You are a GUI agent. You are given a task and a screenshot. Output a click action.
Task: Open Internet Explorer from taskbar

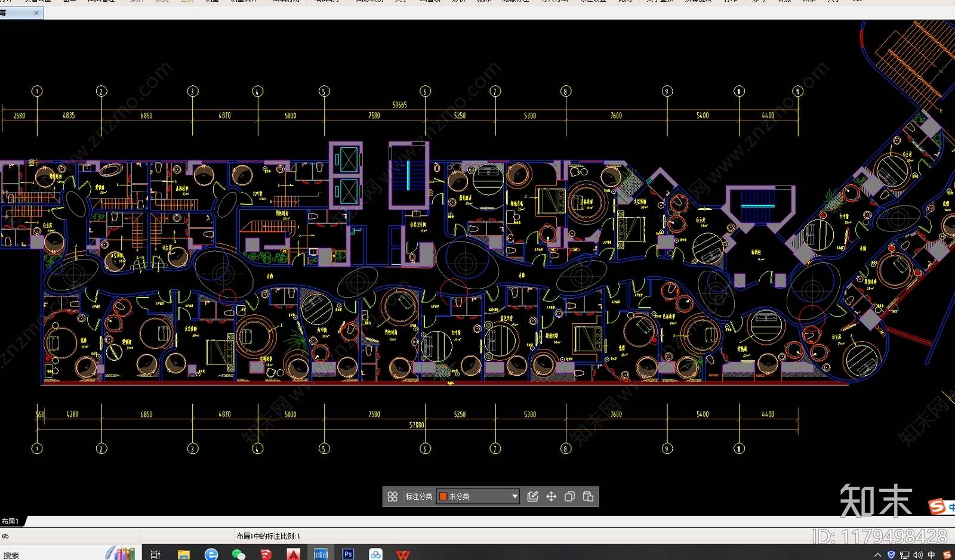(x=211, y=555)
